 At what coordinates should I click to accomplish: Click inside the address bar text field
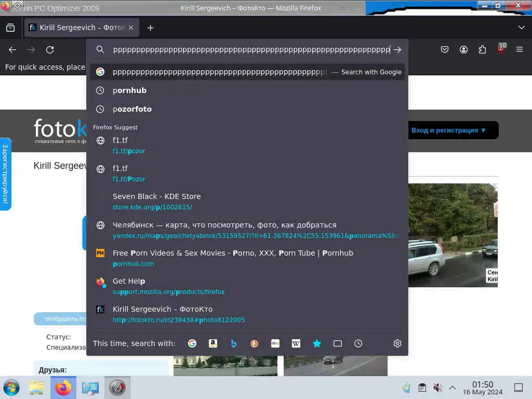[251, 49]
